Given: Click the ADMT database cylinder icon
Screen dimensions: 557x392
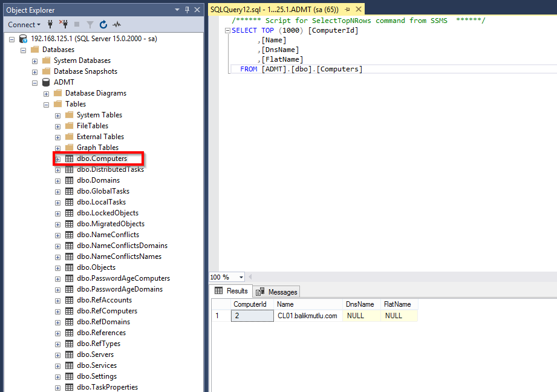Looking at the screenshot, I should (x=46, y=82).
